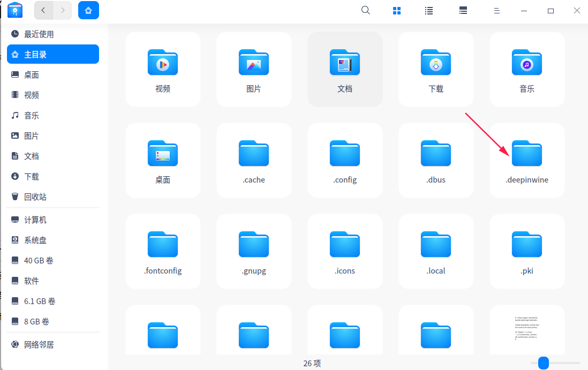Viewport: 588px width, 370px height.
Task: Go forward using the right arrow
Action: pos(63,10)
